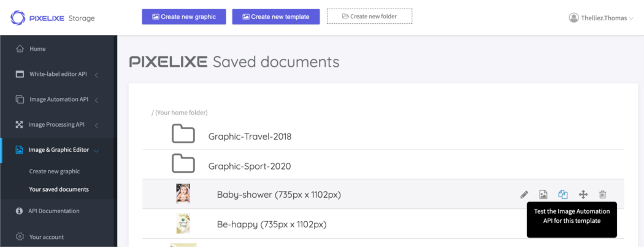Open the Graphic-Travel-2018 folder icon
Image resolution: width=644 pixels, height=248 pixels.
[x=183, y=134]
